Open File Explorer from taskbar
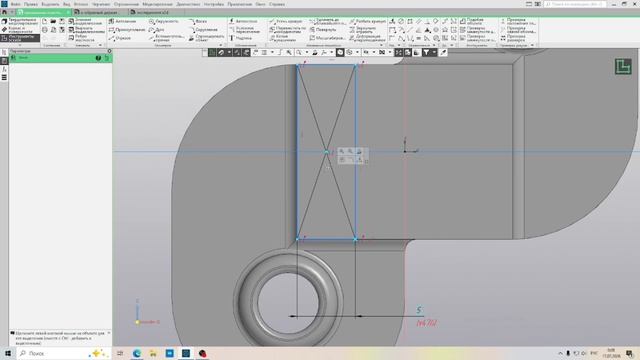This screenshot has height=360, width=640. [153, 353]
